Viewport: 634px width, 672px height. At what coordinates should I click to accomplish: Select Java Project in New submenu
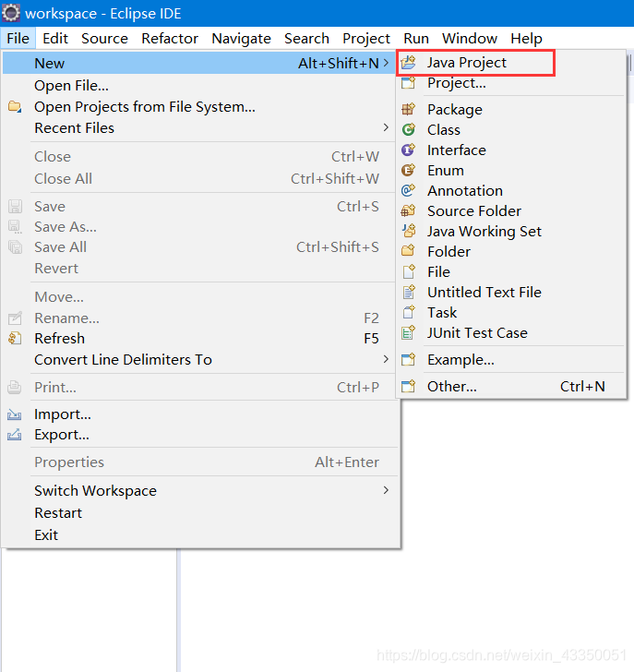[510, 63]
